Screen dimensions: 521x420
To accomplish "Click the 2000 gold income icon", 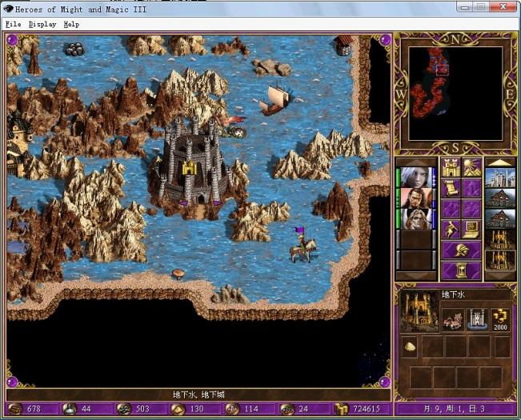I will tap(500, 319).
